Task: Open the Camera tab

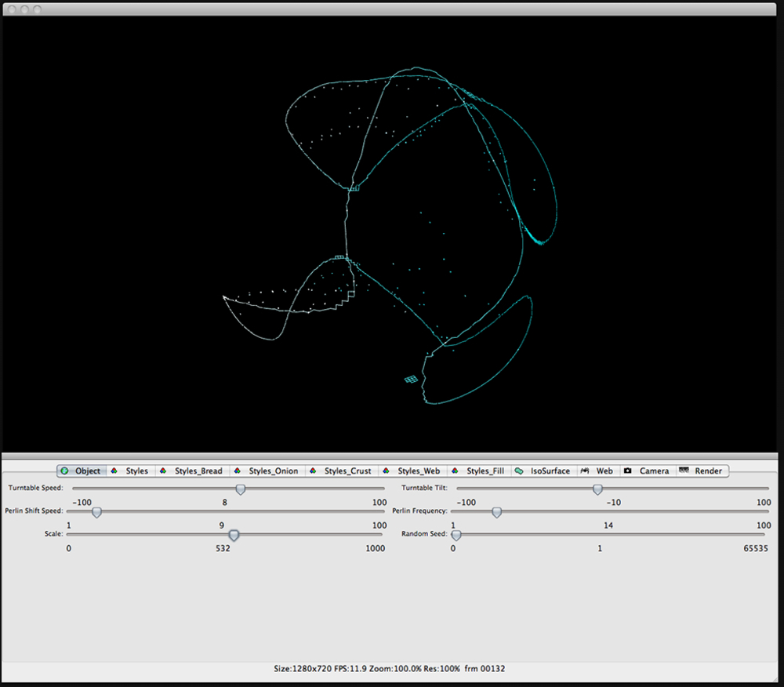Action: tap(648, 471)
